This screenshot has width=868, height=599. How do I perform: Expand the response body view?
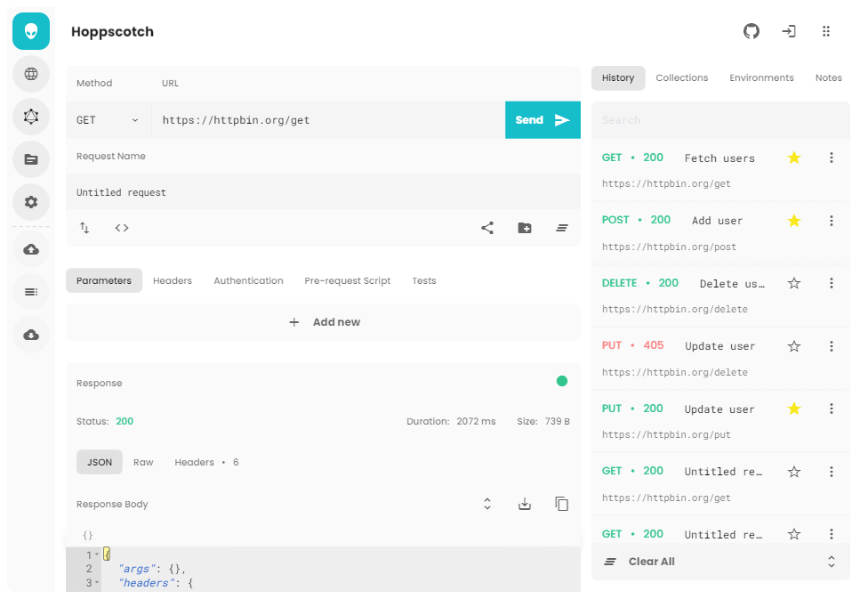click(487, 504)
